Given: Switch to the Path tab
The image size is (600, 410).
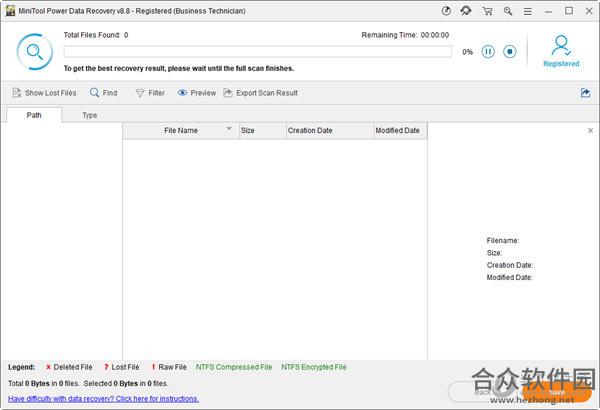Looking at the screenshot, I should click(x=34, y=115).
